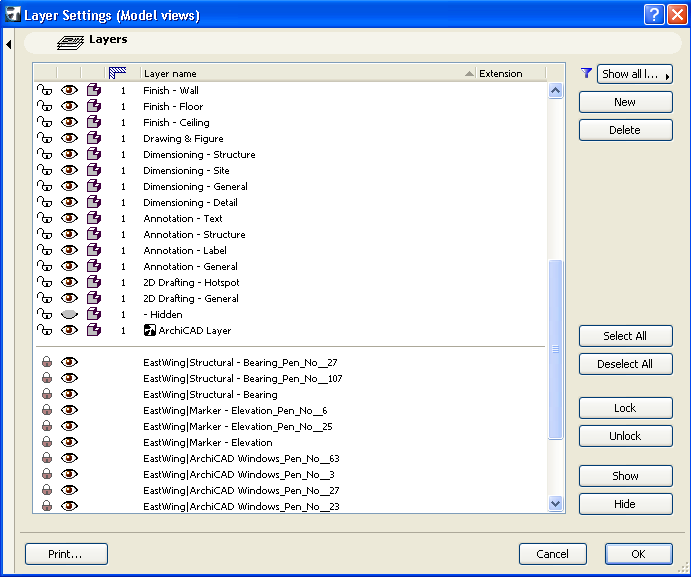Click 3D mode icon for Dimensioning - Structure layer
This screenshot has width=692, height=577.
pyautogui.click(x=94, y=155)
